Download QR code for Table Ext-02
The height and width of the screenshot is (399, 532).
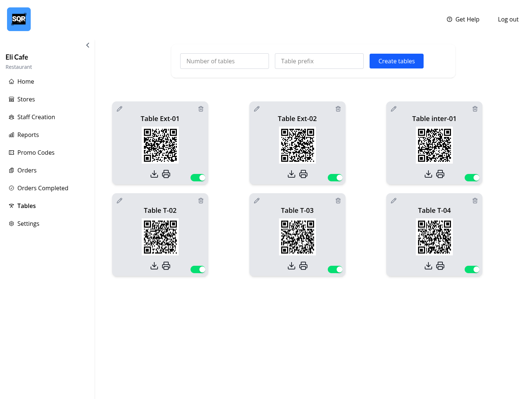(292, 174)
